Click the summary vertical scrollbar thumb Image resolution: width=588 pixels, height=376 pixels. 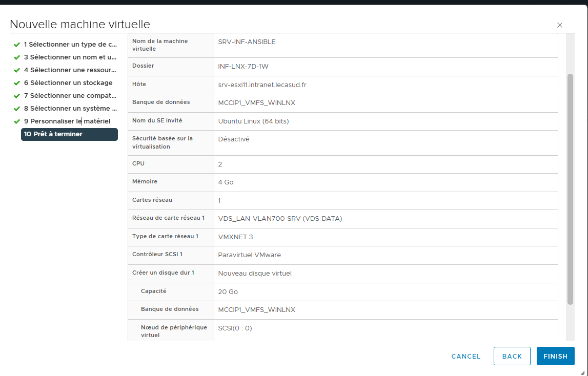tap(570, 190)
